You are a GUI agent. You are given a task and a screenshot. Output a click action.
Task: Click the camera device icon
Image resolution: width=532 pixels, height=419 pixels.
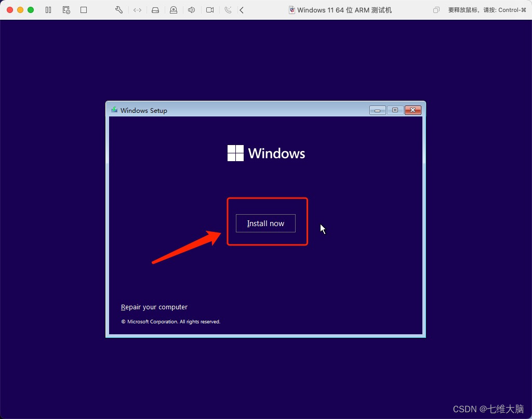(x=210, y=10)
